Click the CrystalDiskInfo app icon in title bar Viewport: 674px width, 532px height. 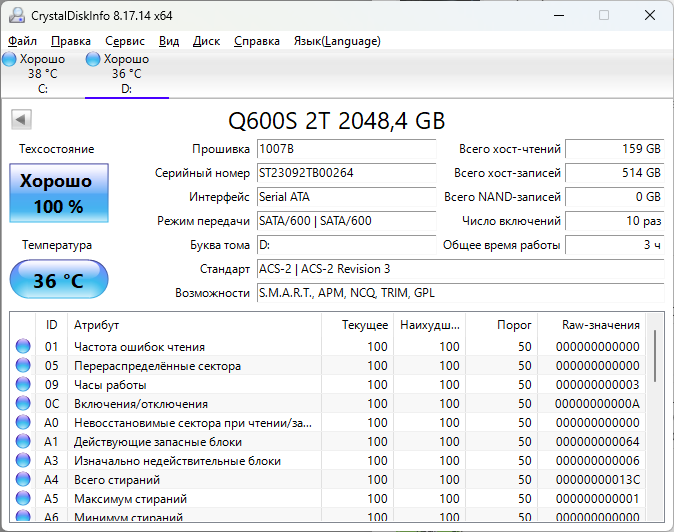(x=17, y=15)
